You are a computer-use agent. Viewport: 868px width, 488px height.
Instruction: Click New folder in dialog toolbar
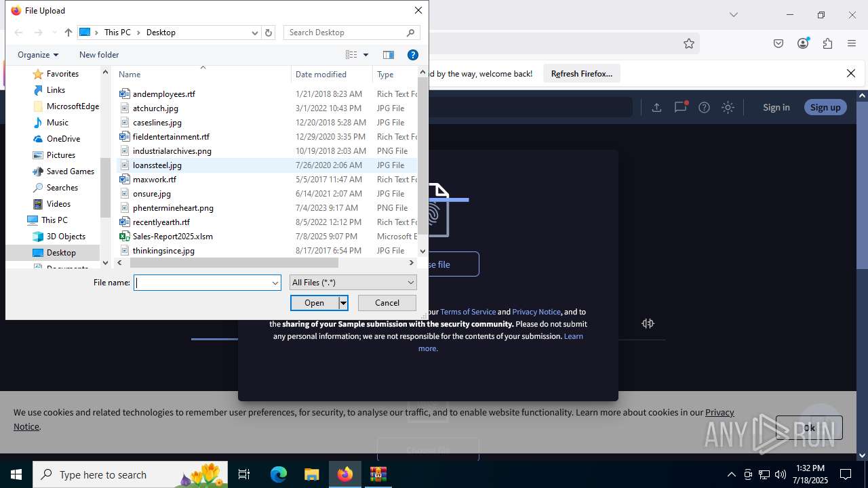[99, 55]
